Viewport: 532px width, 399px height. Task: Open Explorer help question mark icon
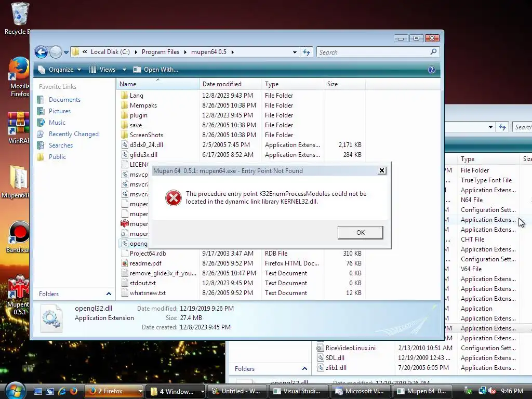coord(432,70)
